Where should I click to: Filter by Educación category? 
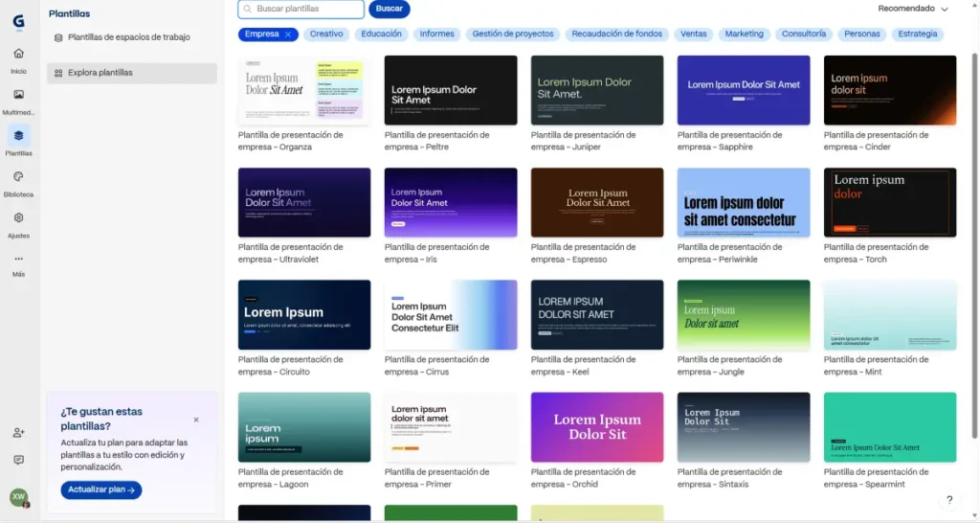click(x=381, y=34)
